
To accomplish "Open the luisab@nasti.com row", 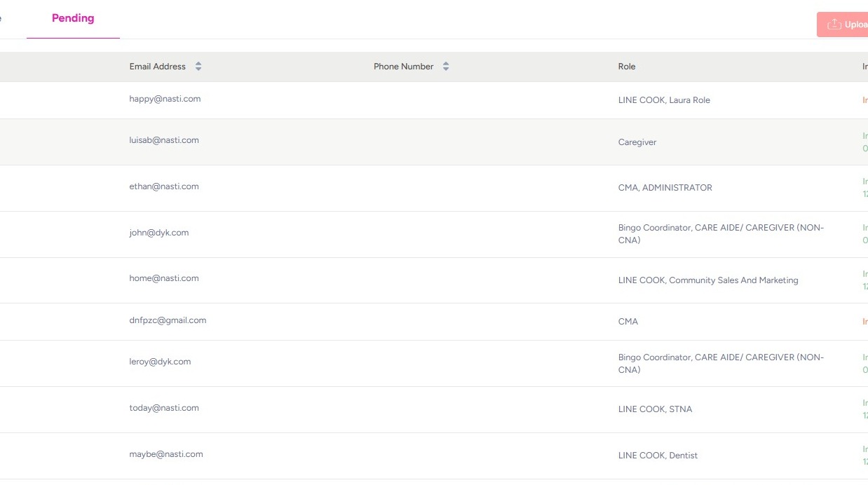I will [x=164, y=140].
